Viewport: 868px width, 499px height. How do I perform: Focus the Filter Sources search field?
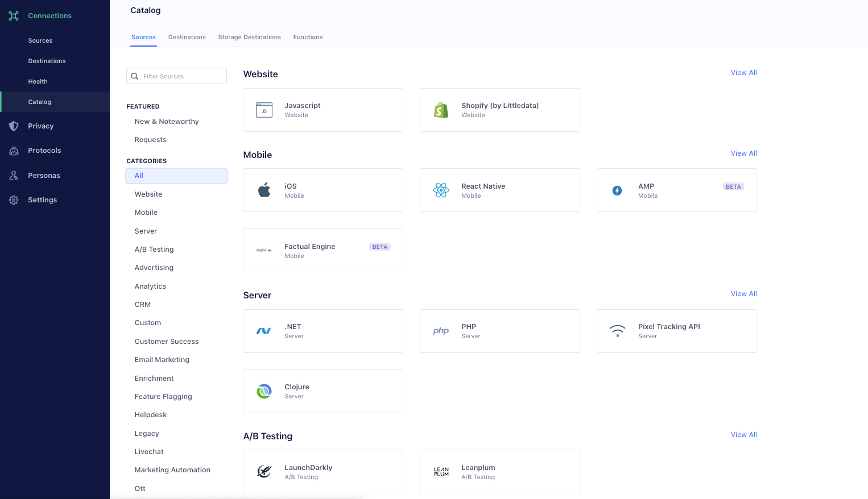[176, 76]
